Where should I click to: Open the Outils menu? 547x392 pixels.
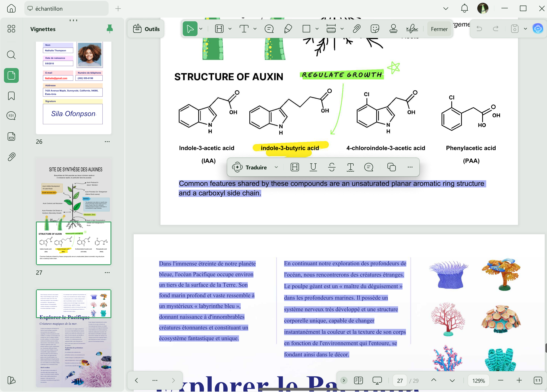click(146, 29)
